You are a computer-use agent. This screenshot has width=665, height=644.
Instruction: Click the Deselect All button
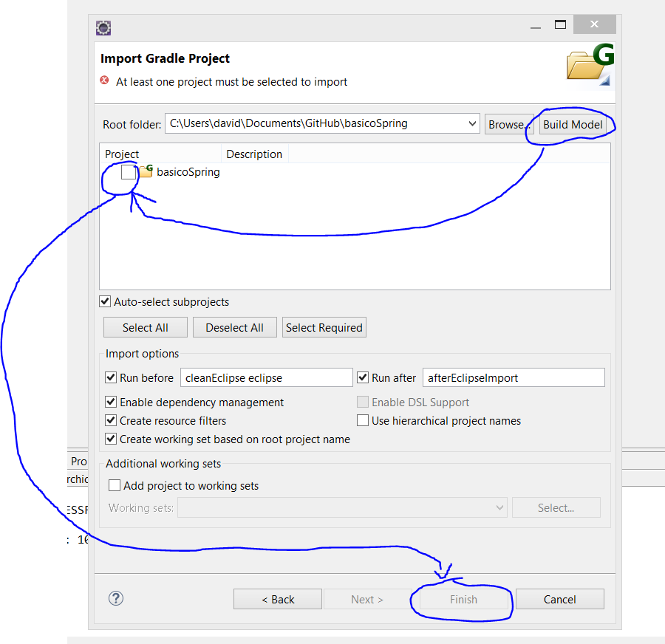pos(234,327)
